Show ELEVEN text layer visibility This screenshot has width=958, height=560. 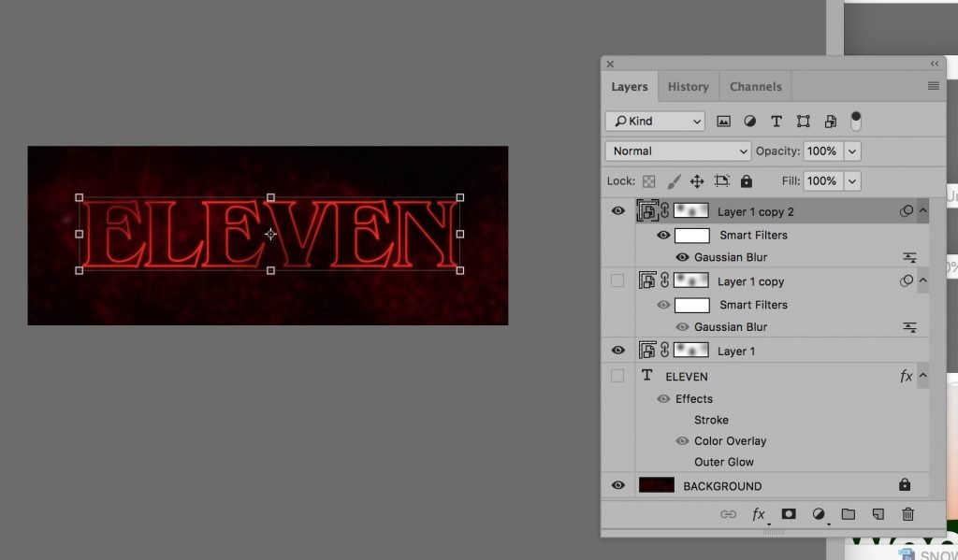(617, 376)
